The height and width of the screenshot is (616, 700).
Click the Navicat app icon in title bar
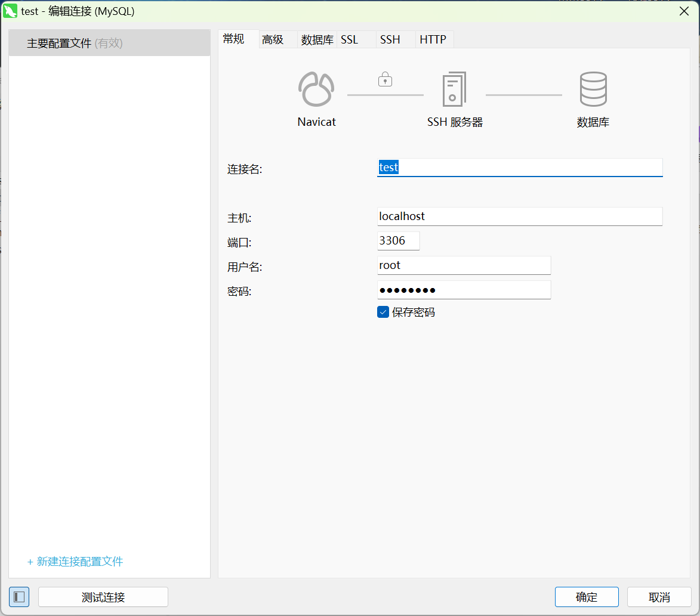pyautogui.click(x=10, y=11)
